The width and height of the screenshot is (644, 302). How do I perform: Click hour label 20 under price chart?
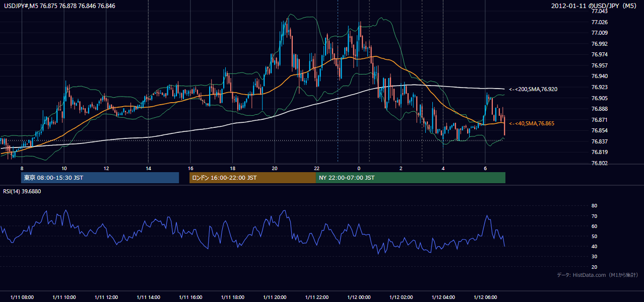(274, 168)
